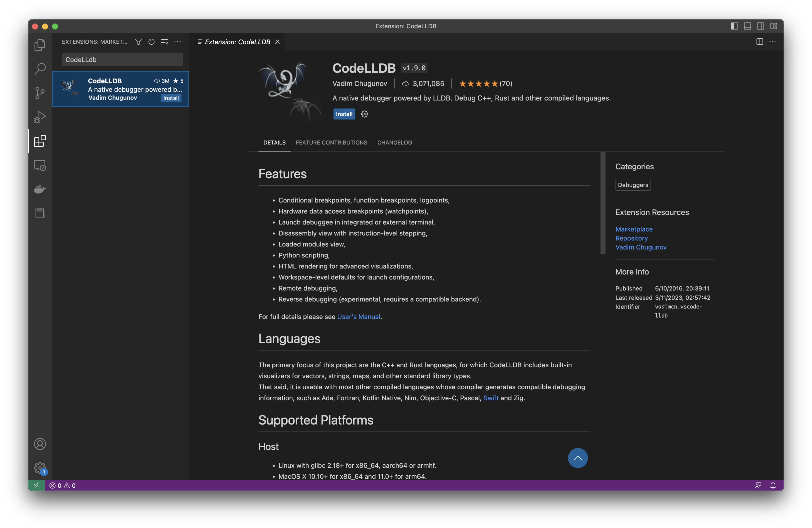812x528 pixels.
Task: Toggle secondary side bar visibility
Action: pos(760,26)
